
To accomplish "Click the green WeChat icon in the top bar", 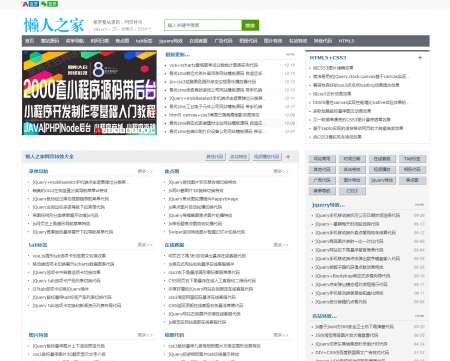I will pyautogui.click(x=49, y=4).
